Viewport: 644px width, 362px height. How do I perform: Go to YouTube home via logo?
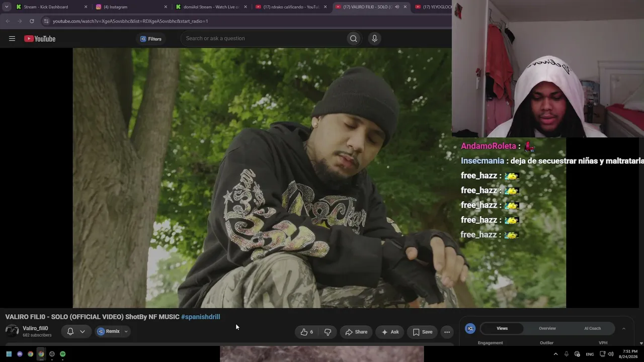[x=40, y=39]
